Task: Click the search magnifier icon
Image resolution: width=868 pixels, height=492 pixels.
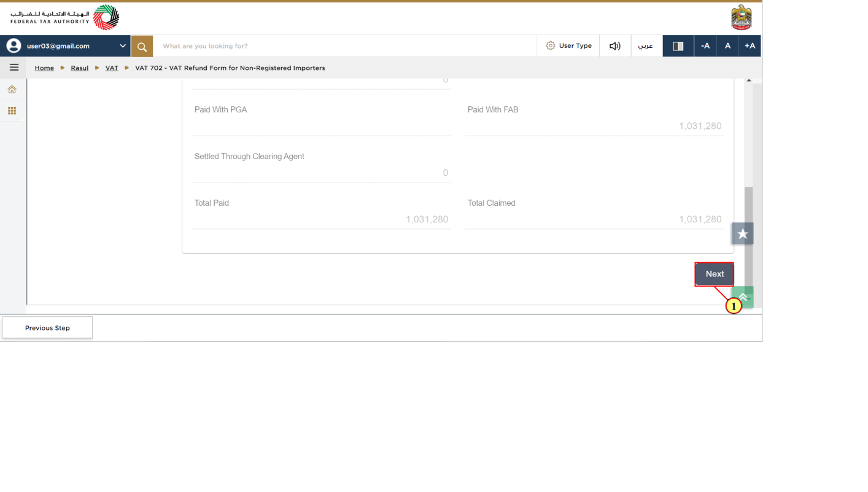Action: coord(142,46)
